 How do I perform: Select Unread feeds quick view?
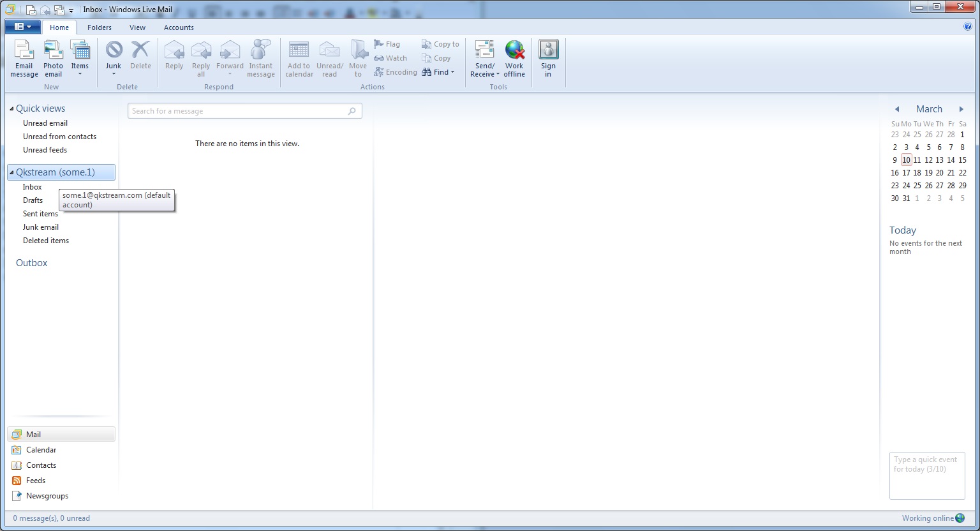pyautogui.click(x=45, y=150)
